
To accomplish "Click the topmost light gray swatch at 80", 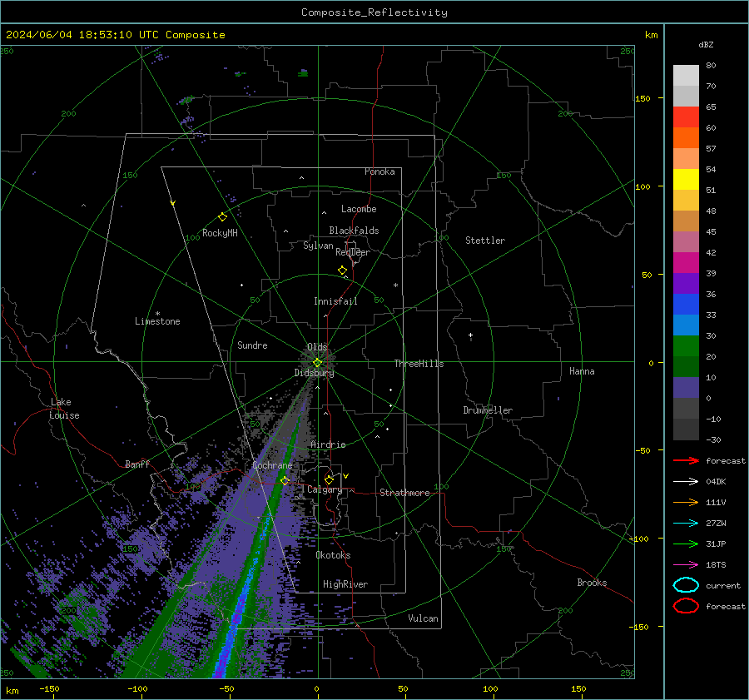I will point(686,76).
